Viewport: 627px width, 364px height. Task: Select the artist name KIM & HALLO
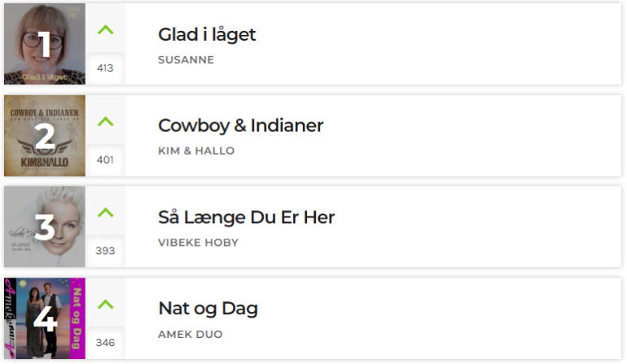tap(196, 151)
